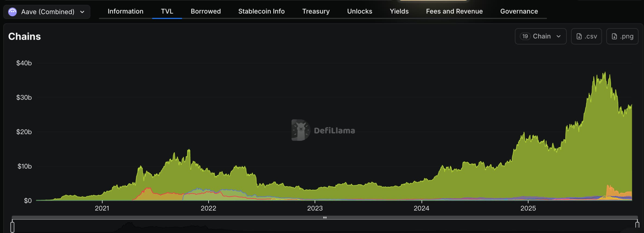This screenshot has width=644, height=233.
Task: Open the Governance tab
Action: 519,11
